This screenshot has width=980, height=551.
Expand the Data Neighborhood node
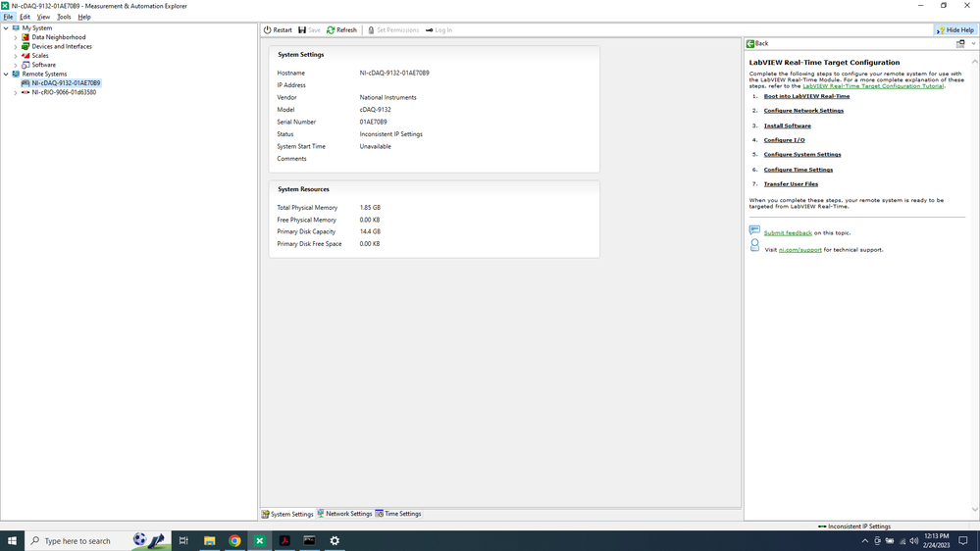(x=16, y=37)
